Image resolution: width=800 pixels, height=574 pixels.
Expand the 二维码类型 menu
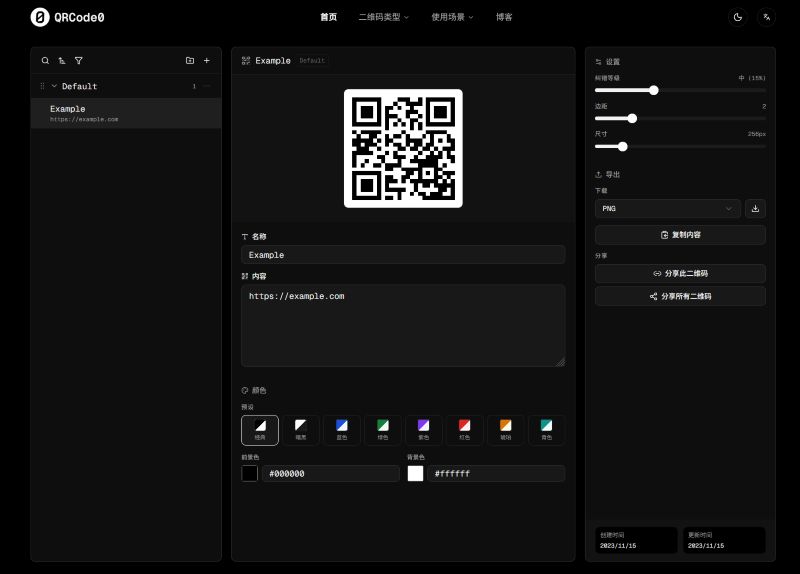point(384,17)
